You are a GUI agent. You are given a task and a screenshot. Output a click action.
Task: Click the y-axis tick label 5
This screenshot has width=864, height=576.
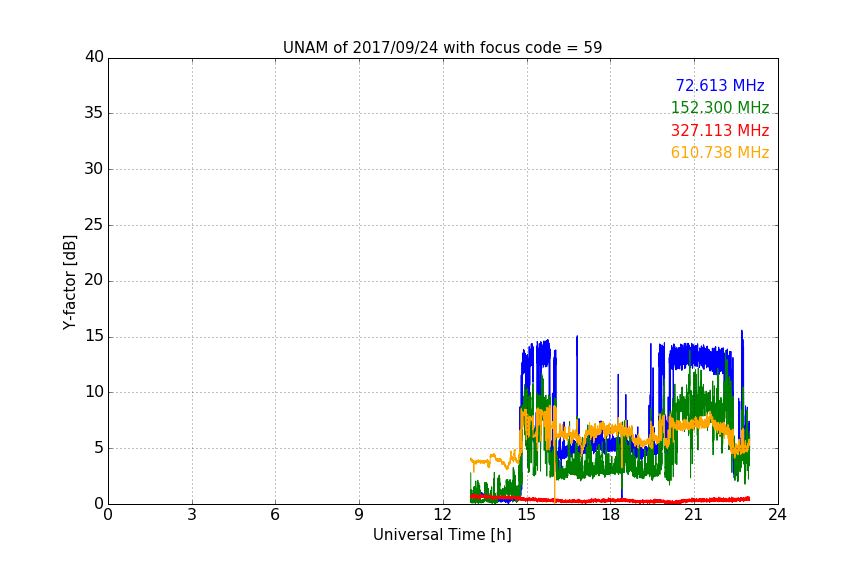click(x=99, y=448)
